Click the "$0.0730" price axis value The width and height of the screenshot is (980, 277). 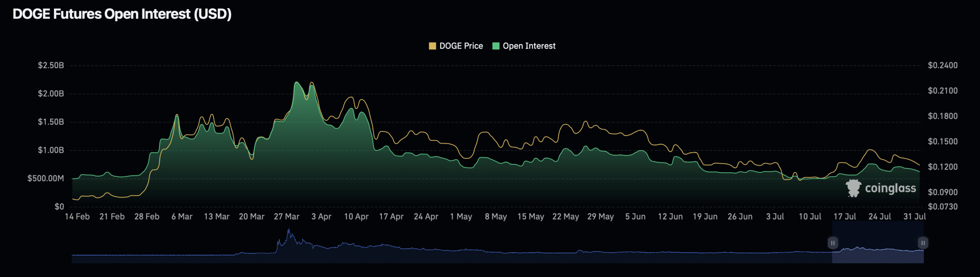(x=943, y=207)
